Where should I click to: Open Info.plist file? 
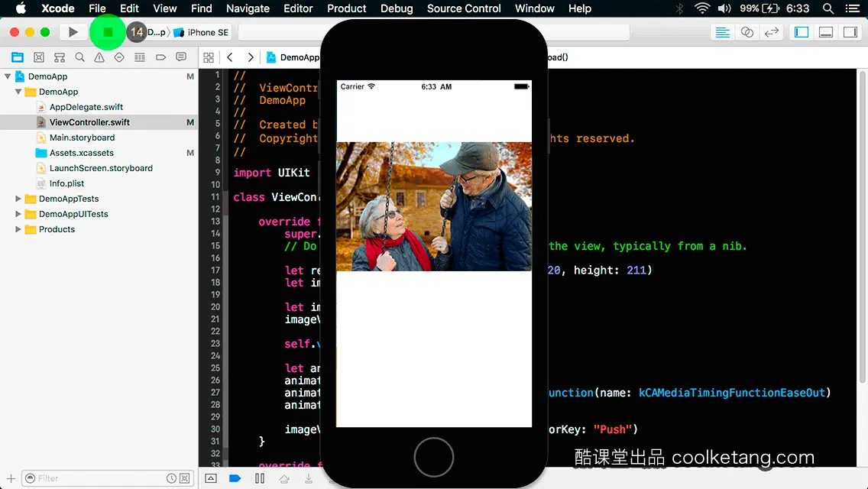click(66, 183)
